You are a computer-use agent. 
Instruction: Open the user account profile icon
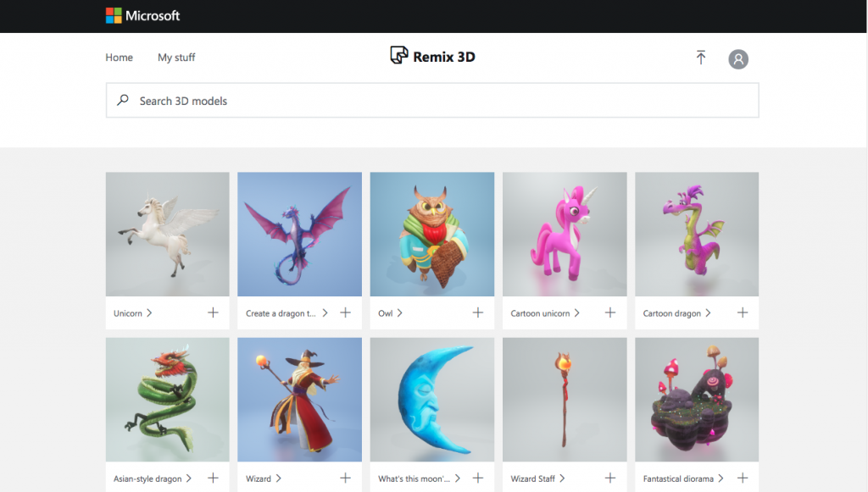[x=738, y=58]
